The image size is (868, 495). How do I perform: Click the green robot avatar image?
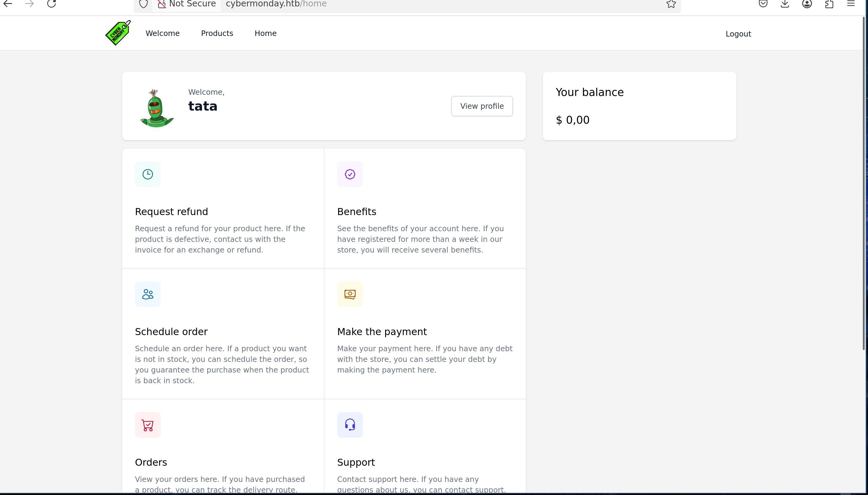156,108
